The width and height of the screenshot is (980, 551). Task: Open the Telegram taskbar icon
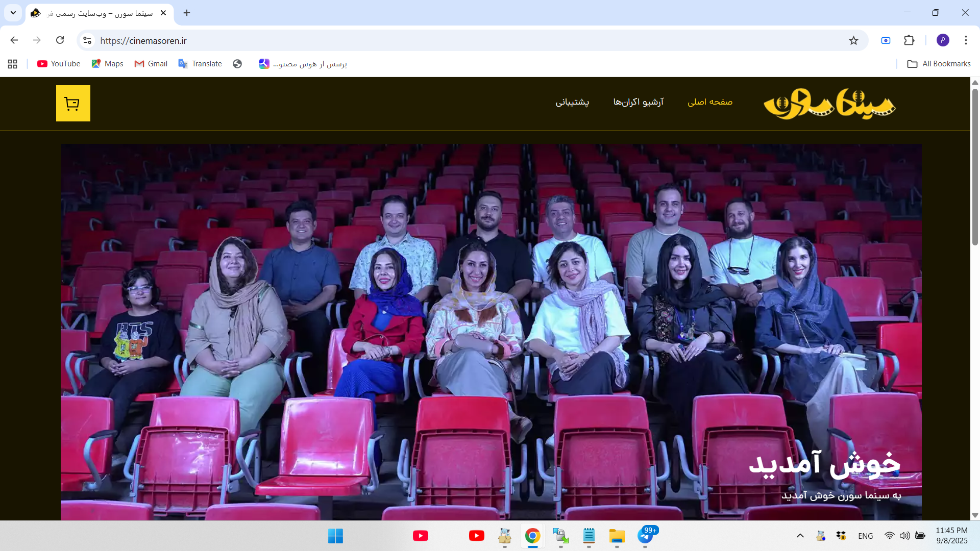click(x=645, y=536)
